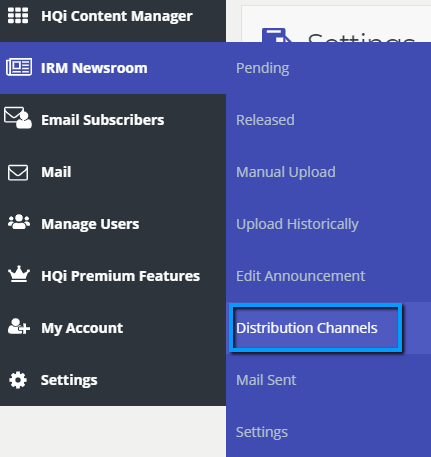The height and width of the screenshot is (457, 431).
Task: Open the Pending submenu item
Action: click(263, 68)
